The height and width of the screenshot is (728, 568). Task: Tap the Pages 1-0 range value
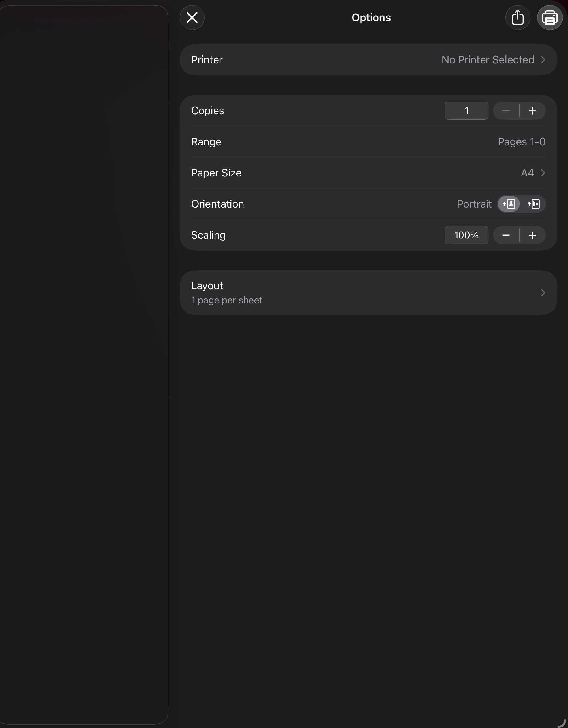(521, 142)
